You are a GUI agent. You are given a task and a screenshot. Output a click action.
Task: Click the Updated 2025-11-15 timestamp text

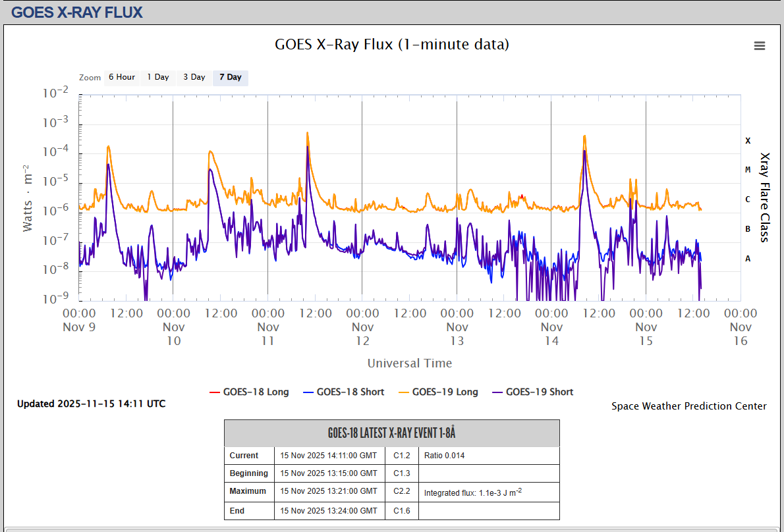click(x=92, y=404)
